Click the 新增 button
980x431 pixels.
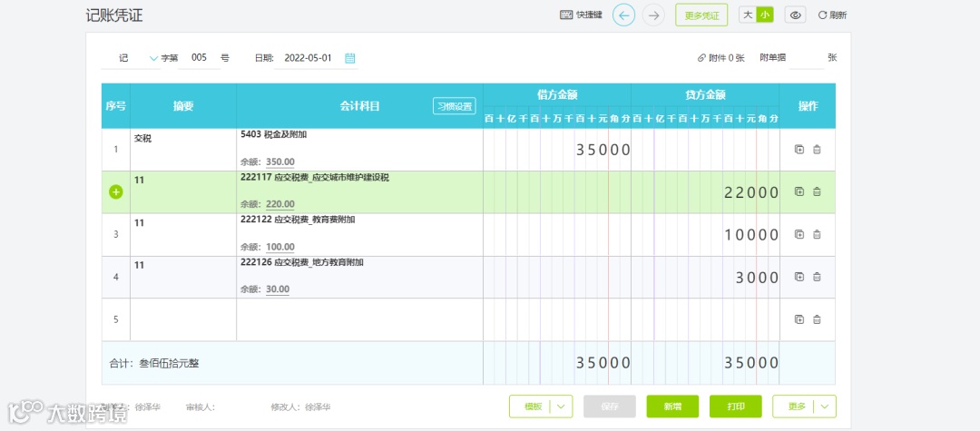click(x=672, y=407)
